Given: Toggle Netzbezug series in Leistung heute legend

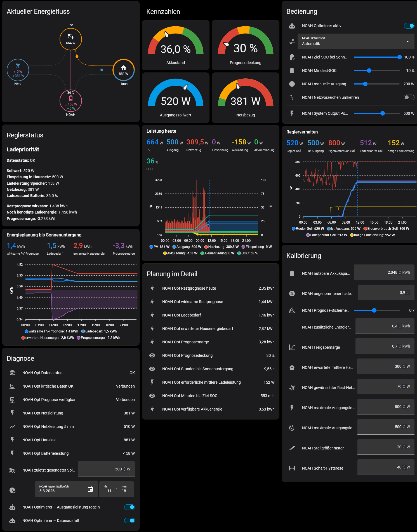Looking at the screenshot, I should tap(222, 247).
